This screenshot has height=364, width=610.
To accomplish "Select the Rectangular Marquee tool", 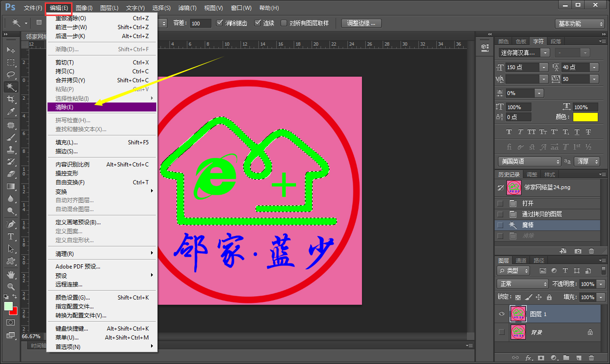I will (11, 62).
